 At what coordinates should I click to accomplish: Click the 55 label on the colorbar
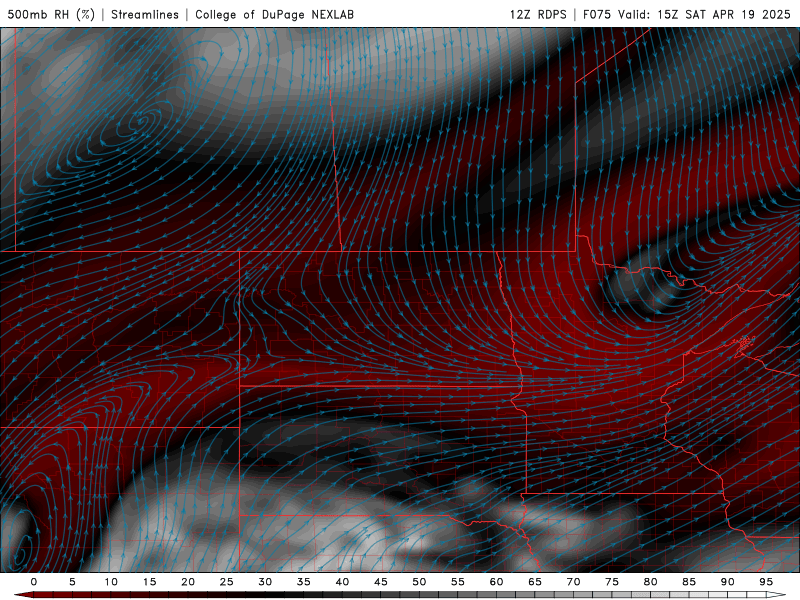(x=457, y=582)
